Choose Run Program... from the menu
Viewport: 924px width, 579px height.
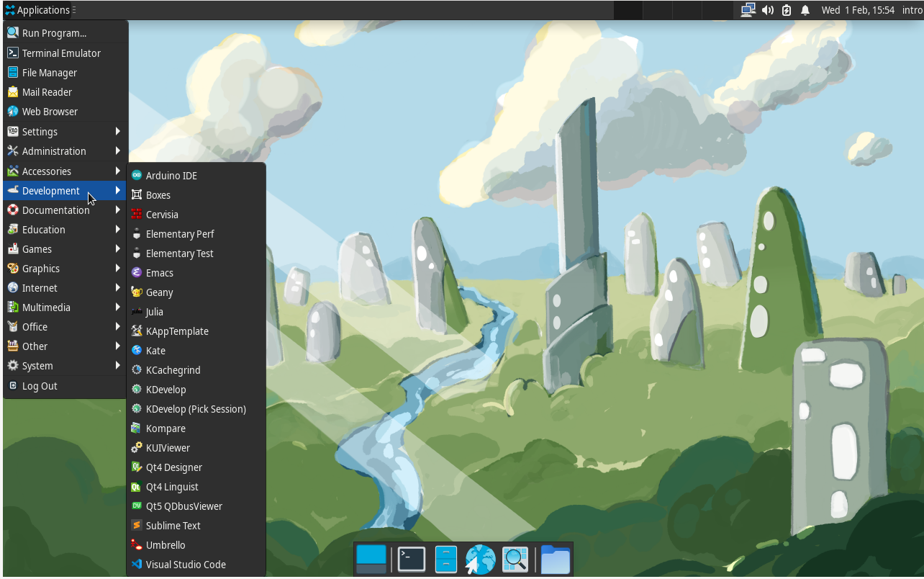click(x=65, y=33)
